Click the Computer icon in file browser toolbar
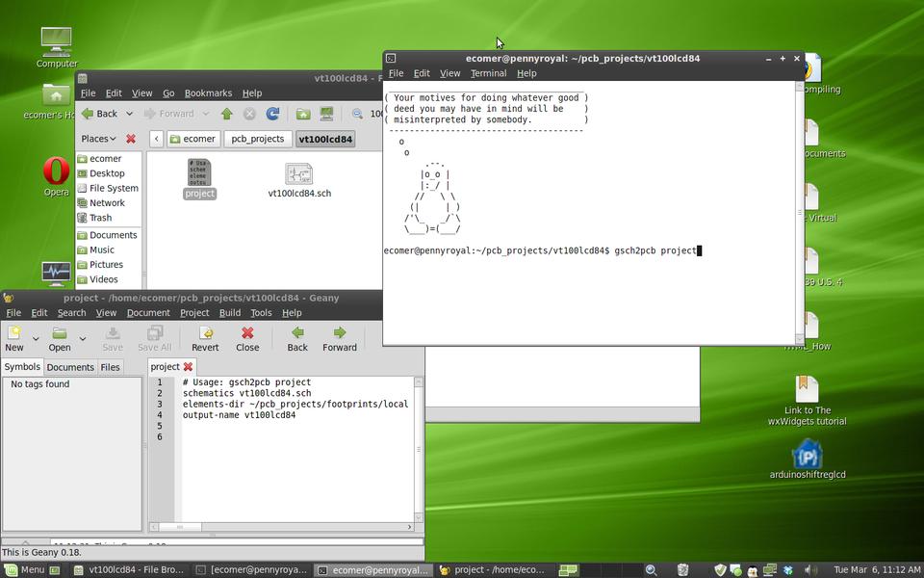 pos(326,114)
